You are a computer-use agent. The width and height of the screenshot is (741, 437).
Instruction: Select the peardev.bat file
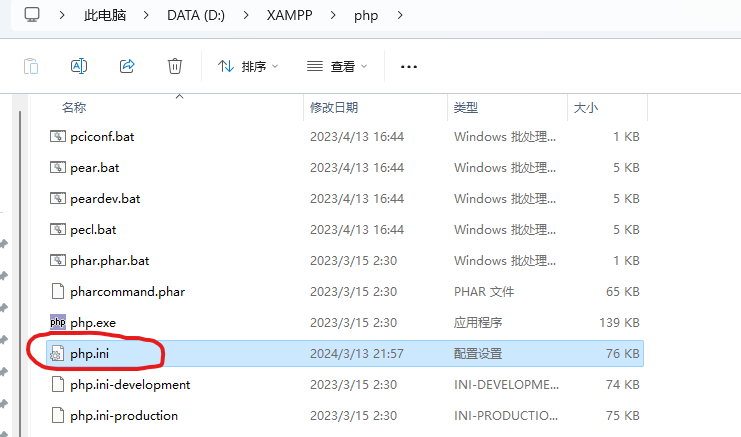pyautogui.click(x=105, y=199)
